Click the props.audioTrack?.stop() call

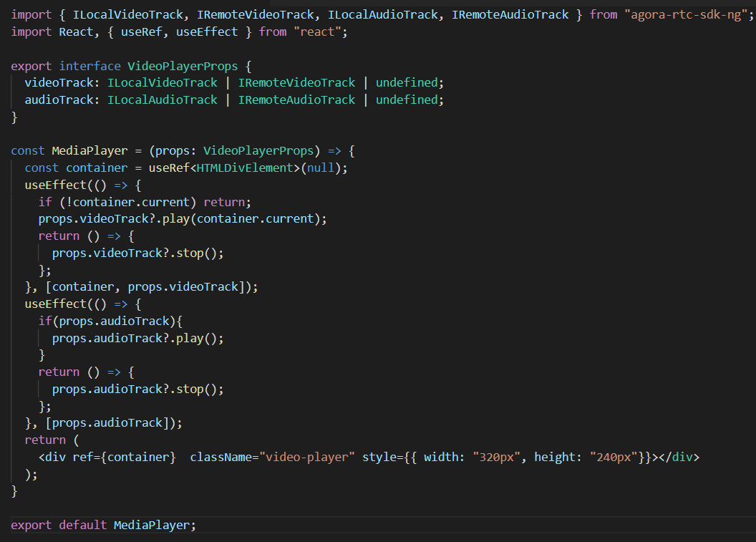(x=138, y=389)
